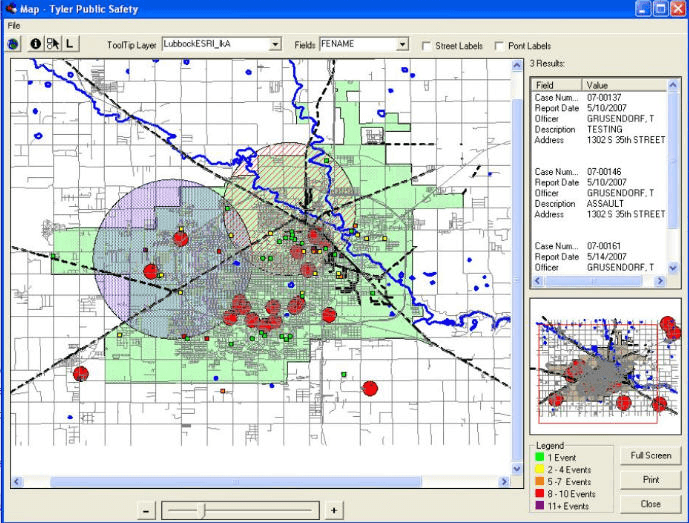Click the Print button

[x=651, y=480]
